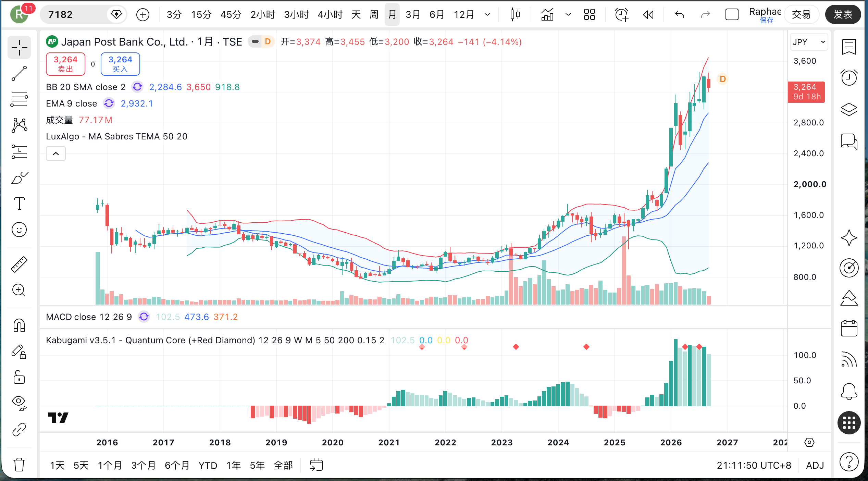Open the JPY currency dropdown

click(x=809, y=42)
